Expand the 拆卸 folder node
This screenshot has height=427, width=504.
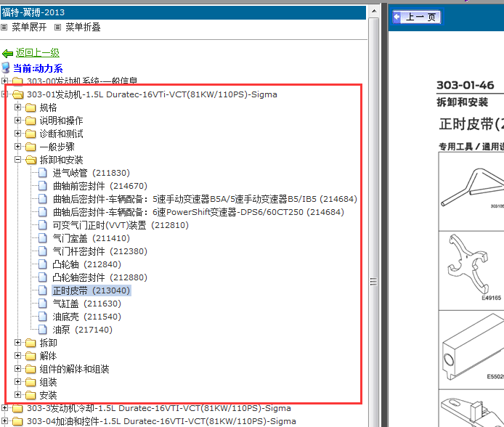pos(17,343)
